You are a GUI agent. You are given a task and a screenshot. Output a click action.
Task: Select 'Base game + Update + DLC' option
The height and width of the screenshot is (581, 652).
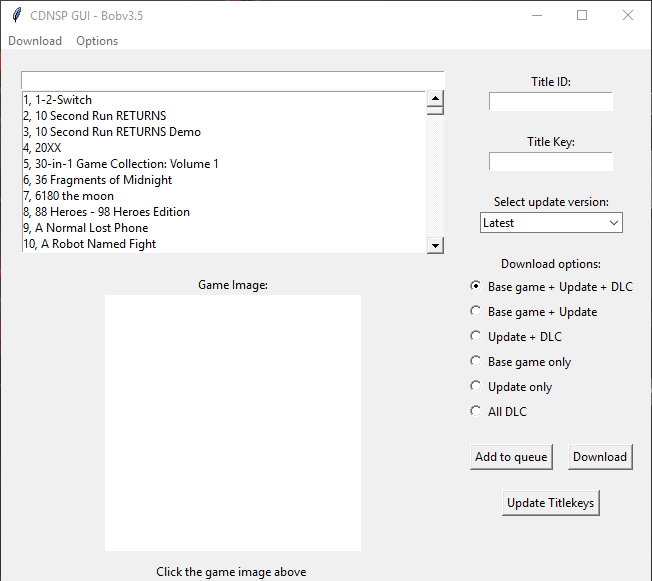coord(551,287)
